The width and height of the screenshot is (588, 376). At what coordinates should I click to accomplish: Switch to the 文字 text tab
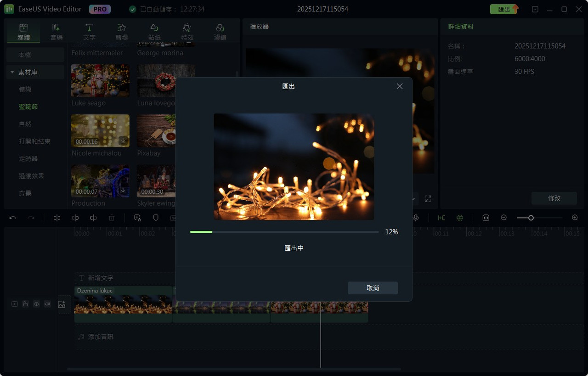point(89,32)
